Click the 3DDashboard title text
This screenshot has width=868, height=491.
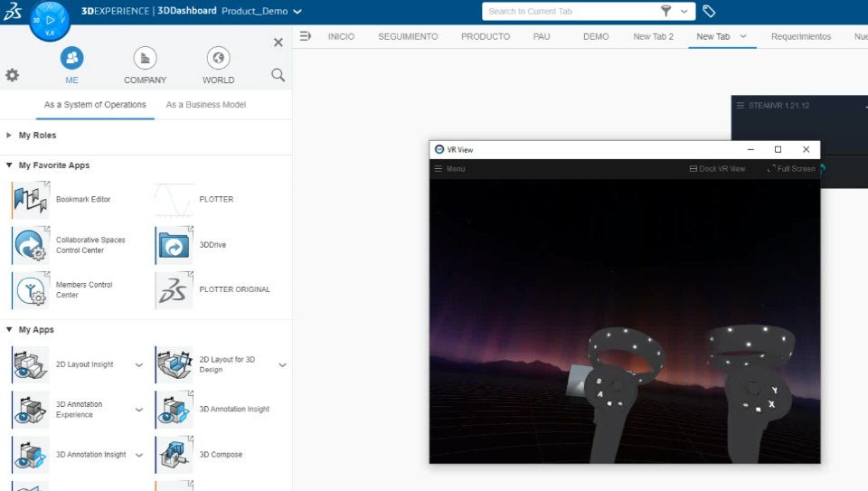pos(187,11)
